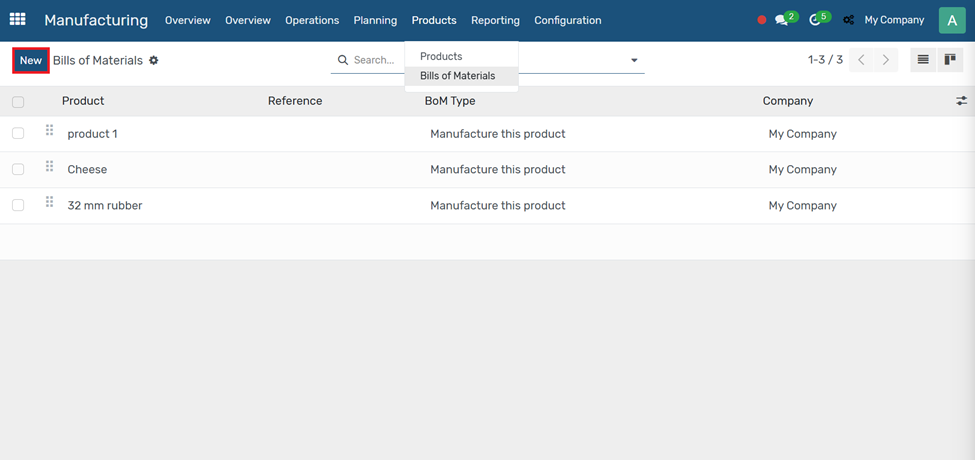Expand the search filter dropdown arrow

(x=634, y=61)
